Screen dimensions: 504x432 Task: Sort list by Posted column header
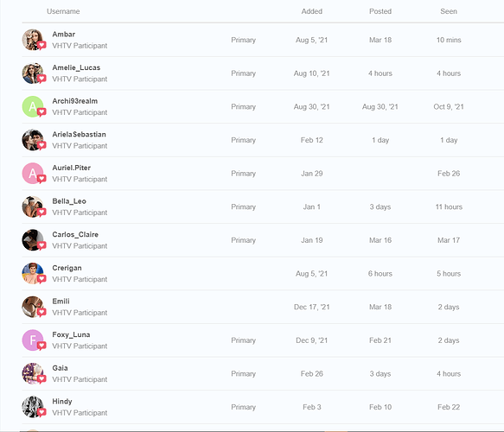coord(380,11)
